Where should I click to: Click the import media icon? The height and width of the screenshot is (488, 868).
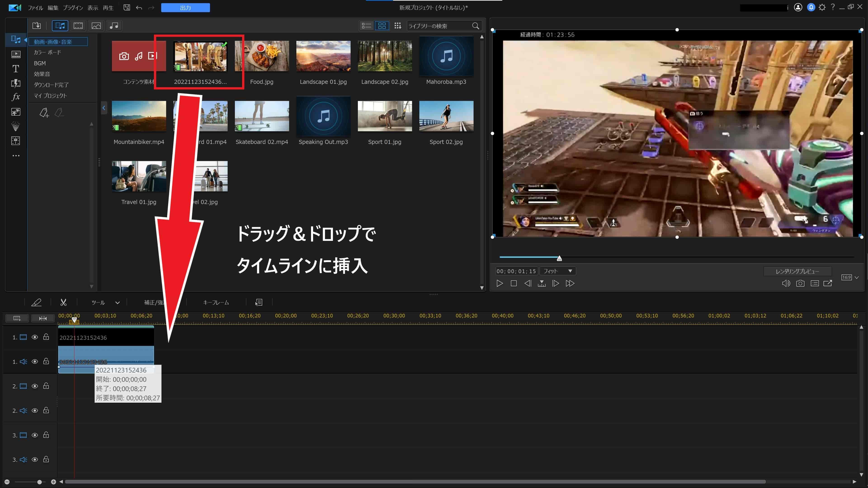(x=36, y=26)
